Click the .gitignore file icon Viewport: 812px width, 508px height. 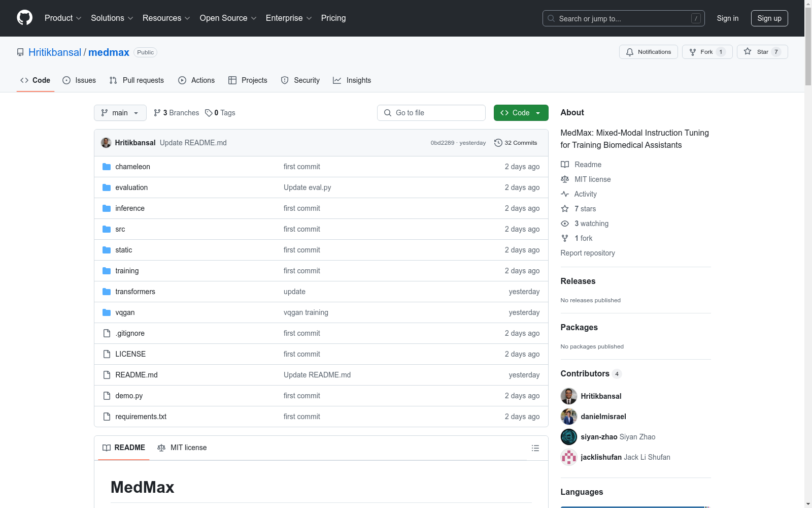pyautogui.click(x=107, y=333)
